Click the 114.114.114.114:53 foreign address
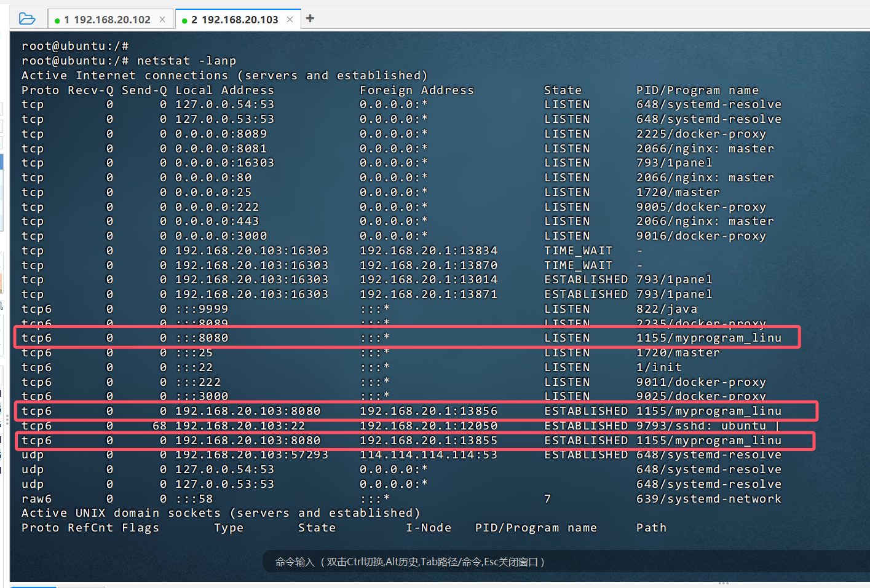The height and width of the screenshot is (588, 870). [428, 455]
